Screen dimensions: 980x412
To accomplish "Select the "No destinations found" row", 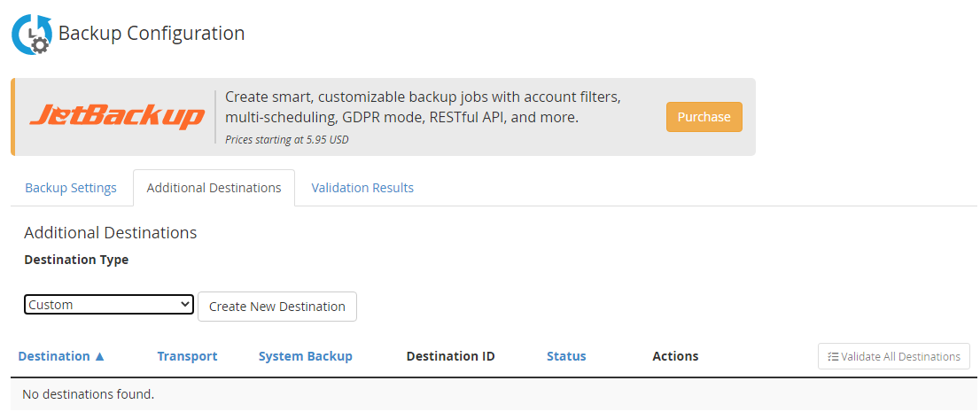I will tap(88, 393).
